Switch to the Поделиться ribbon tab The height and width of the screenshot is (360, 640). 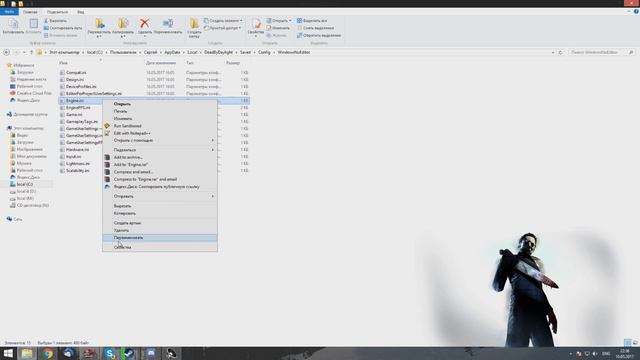(57, 12)
